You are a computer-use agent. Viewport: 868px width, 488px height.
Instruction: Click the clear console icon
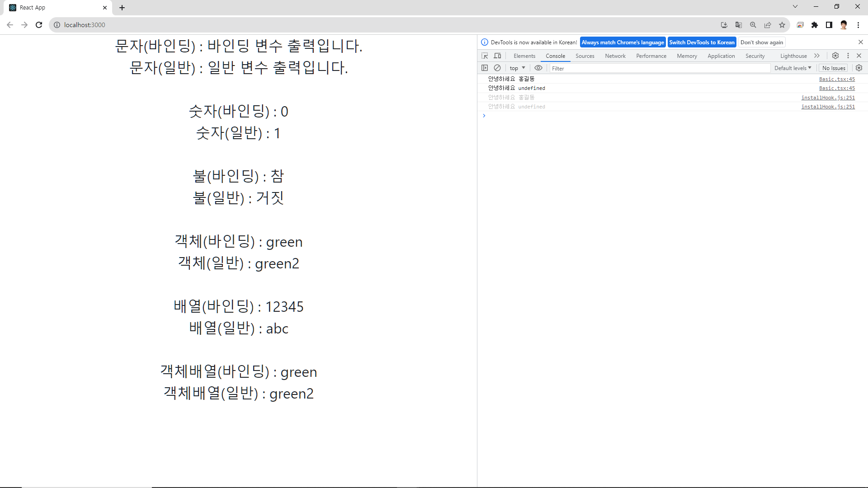click(497, 68)
